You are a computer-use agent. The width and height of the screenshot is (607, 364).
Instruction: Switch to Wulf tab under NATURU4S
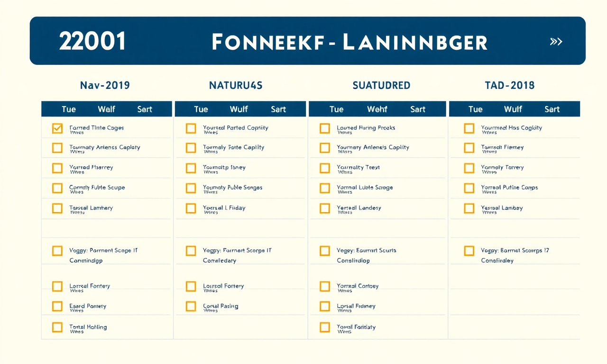click(x=239, y=109)
